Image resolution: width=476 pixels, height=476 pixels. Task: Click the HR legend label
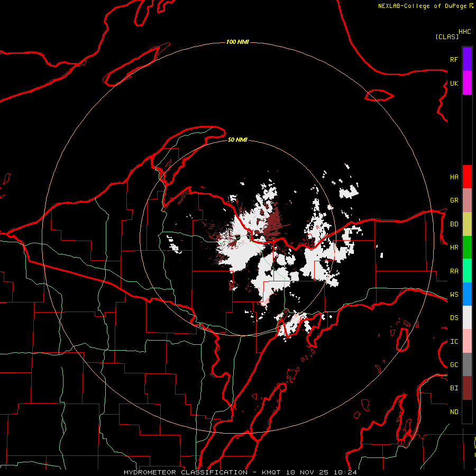(454, 248)
